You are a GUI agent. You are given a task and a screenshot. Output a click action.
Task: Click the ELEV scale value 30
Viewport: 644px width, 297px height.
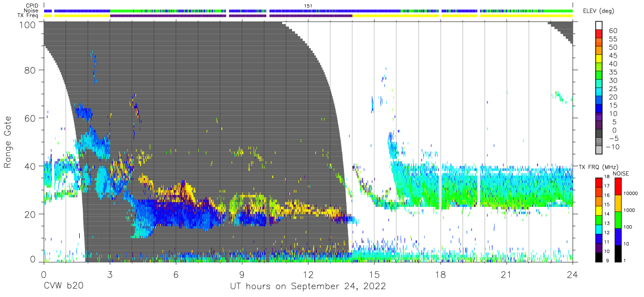613,80
